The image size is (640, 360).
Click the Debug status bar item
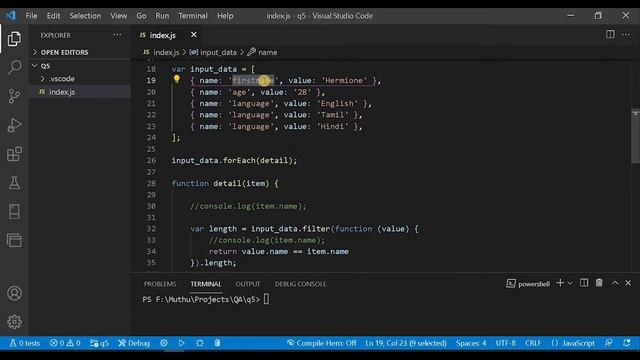(x=134, y=343)
